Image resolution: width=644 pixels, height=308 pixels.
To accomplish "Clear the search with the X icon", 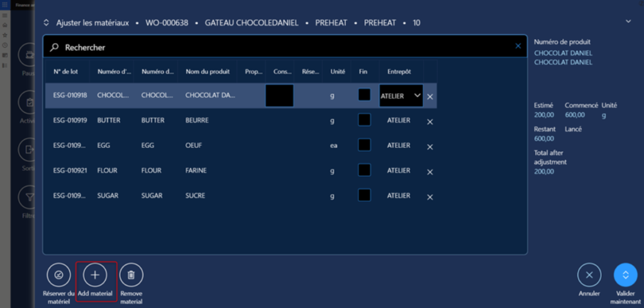I will [518, 46].
